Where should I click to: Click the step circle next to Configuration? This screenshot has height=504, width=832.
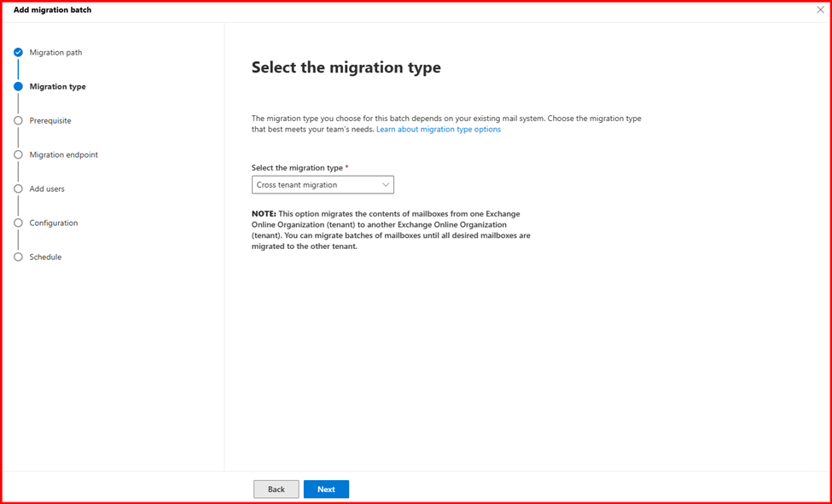coord(18,223)
